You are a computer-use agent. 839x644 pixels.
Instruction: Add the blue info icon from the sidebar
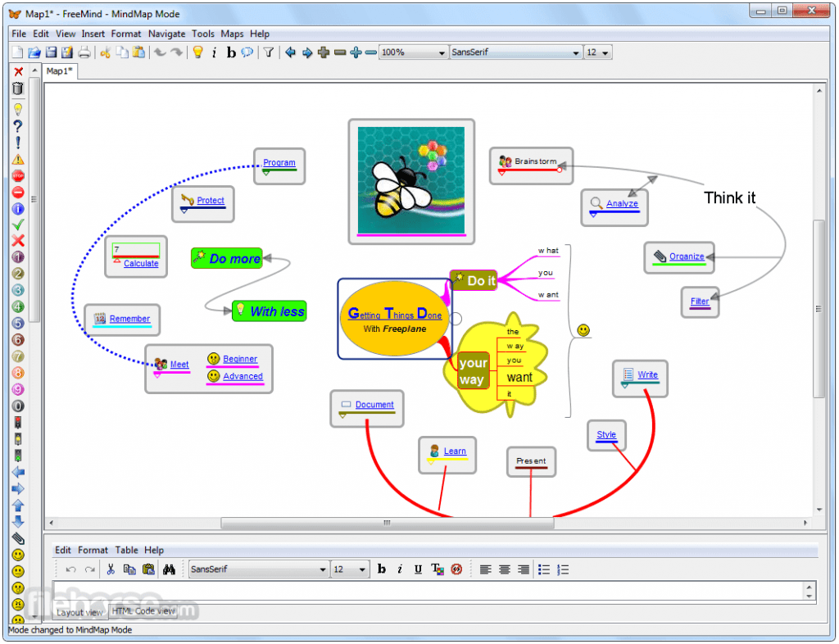pos(18,209)
